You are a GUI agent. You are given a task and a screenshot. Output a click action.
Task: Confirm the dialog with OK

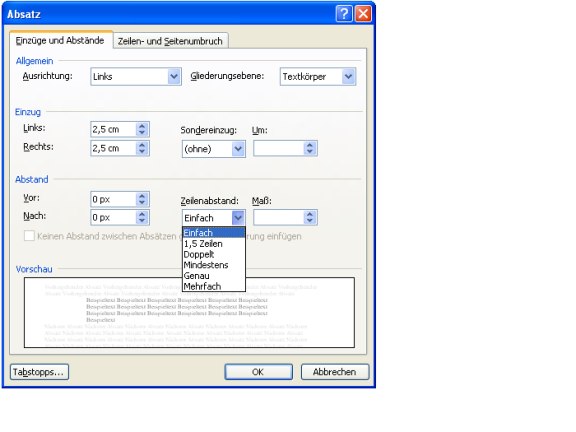(258, 372)
